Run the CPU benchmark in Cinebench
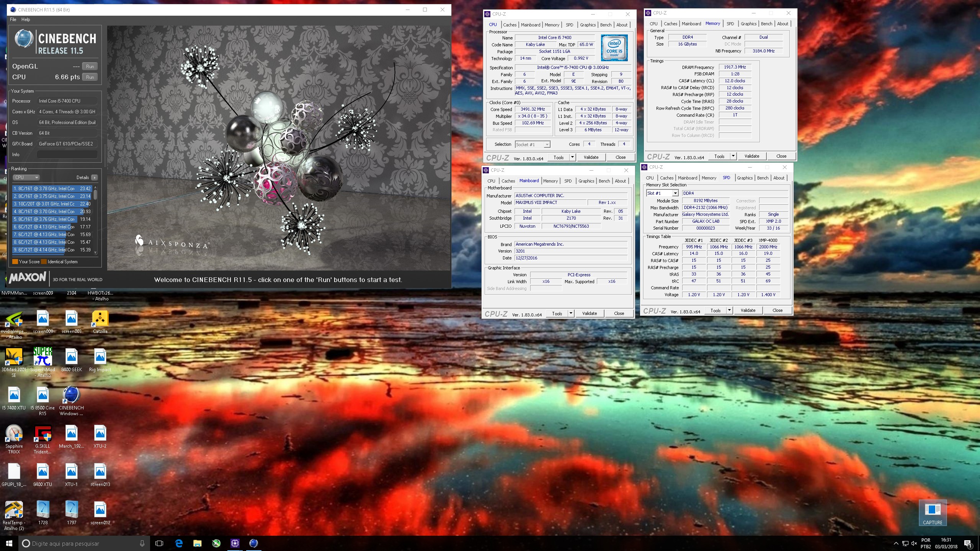Screen dimensions: 980x551 pos(90,77)
